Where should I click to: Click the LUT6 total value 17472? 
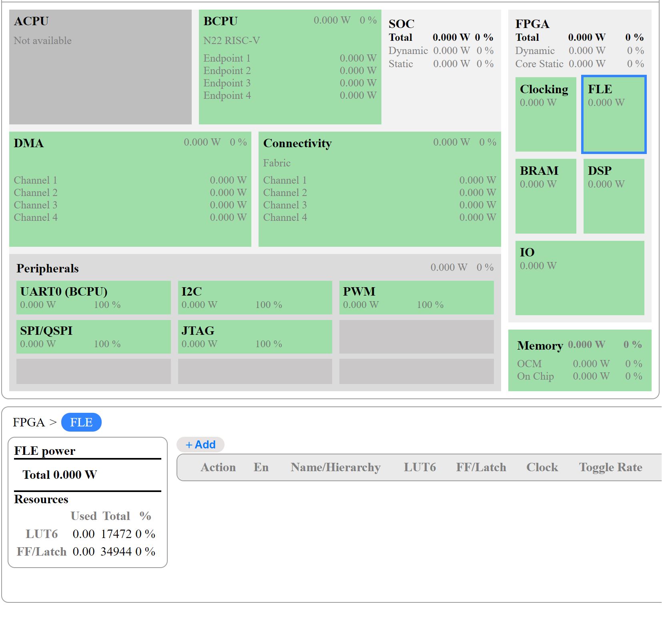(x=116, y=534)
